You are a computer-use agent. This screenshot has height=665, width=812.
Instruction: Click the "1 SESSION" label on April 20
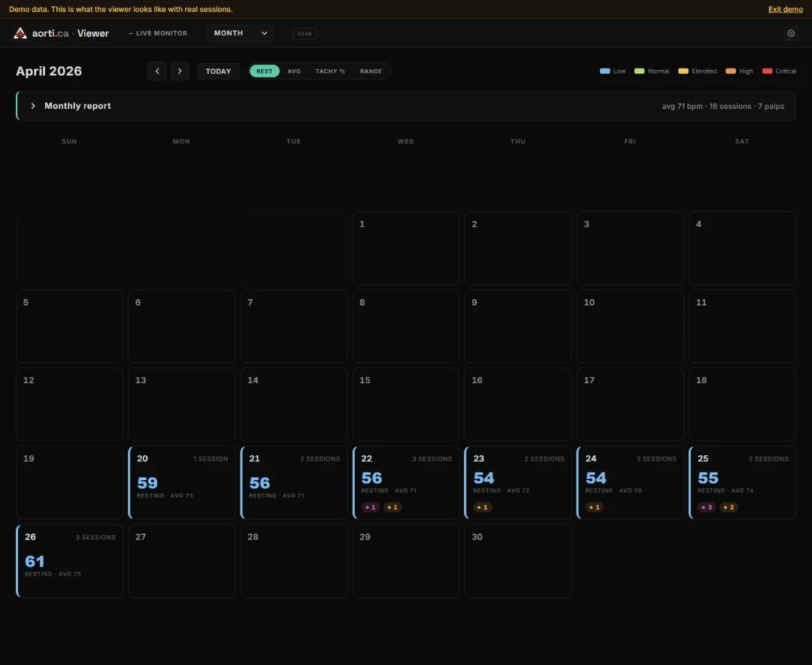click(x=211, y=459)
